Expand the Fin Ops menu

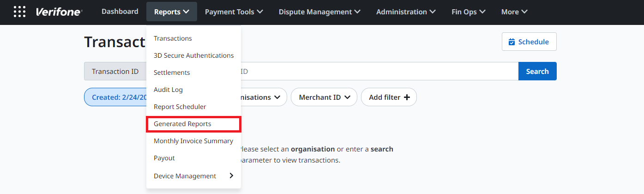click(469, 12)
